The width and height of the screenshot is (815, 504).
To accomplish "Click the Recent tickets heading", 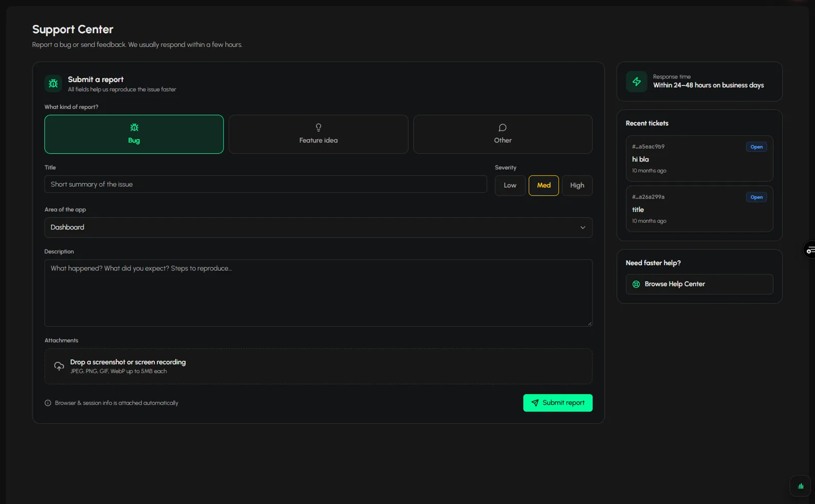I will pyautogui.click(x=647, y=123).
